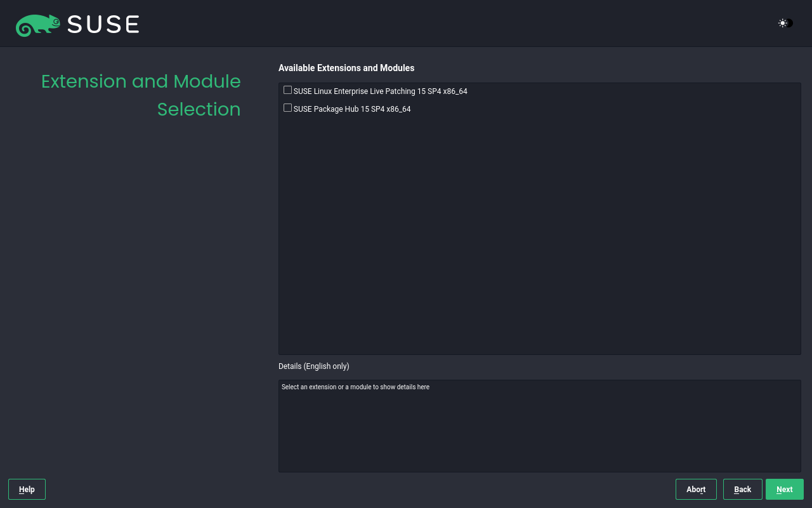812x508 pixels.
Task: Click the SUSE chameleon logo
Action: [38, 25]
